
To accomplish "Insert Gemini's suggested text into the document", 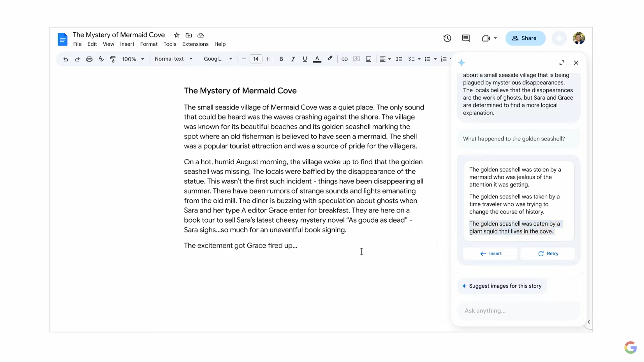I will [x=490, y=253].
